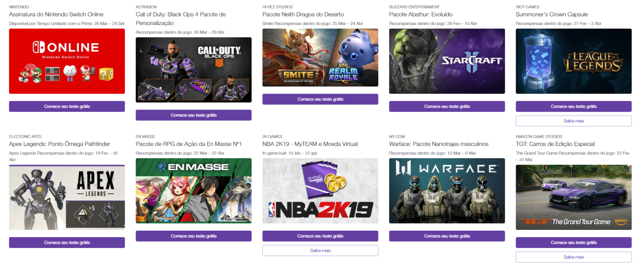The image size is (644, 269).
Task: Click the RIOT GAMES publisher label
Action: coord(528,7)
